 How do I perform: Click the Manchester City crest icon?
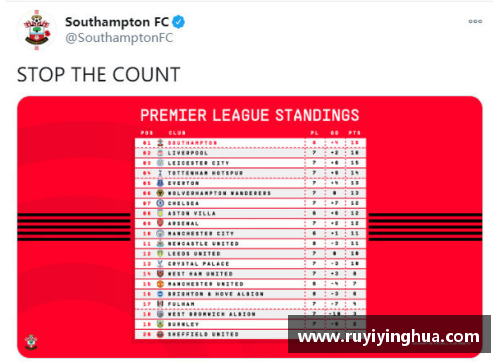160,233
